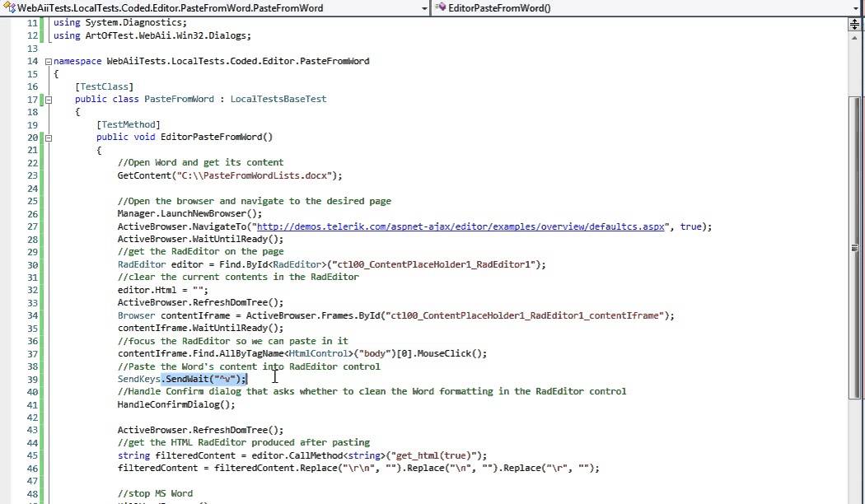Click the [TestClass] attribute text
865x504 pixels.
click(x=105, y=86)
